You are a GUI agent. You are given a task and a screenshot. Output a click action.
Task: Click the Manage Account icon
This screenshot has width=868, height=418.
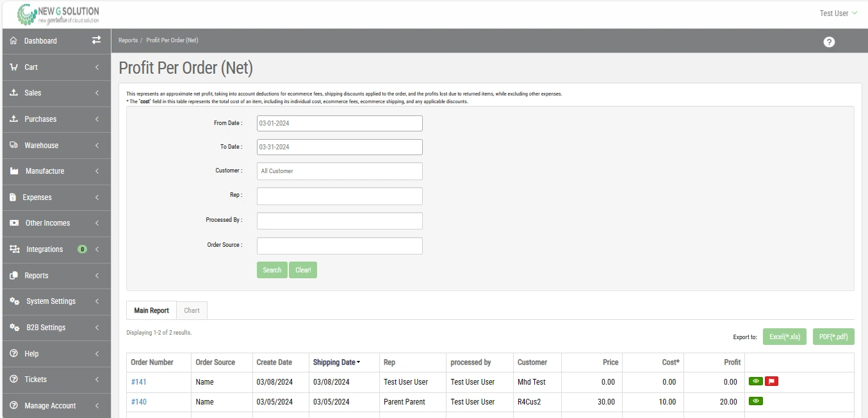tap(13, 406)
